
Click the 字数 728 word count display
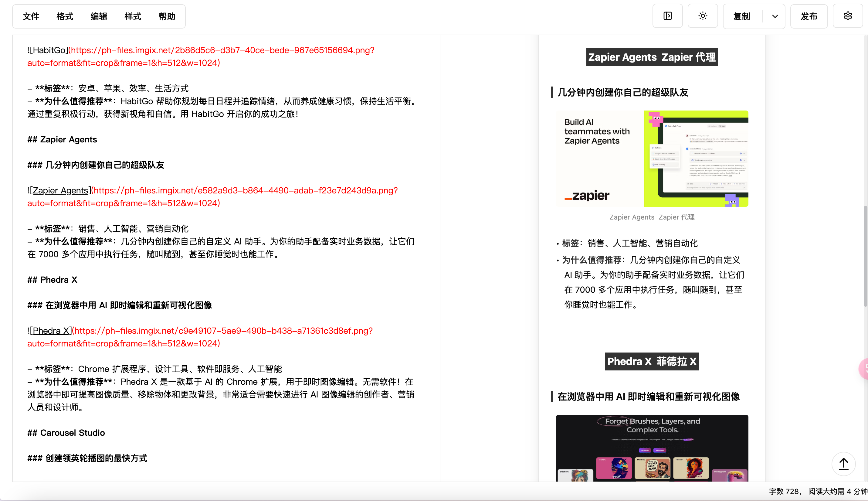click(786, 491)
